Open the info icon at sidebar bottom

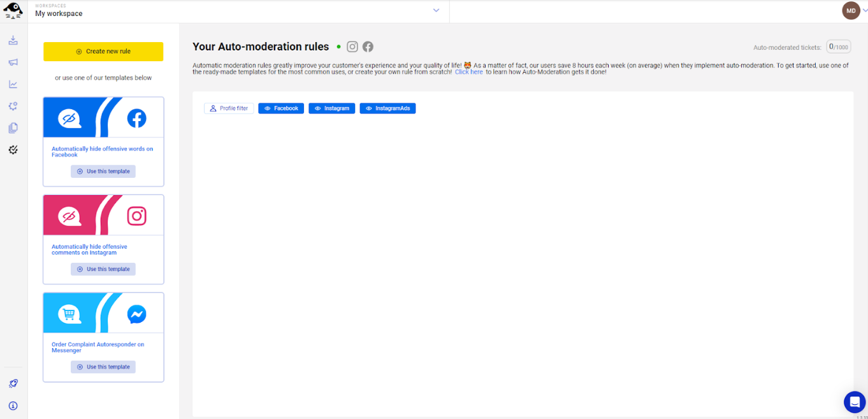tap(13, 406)
